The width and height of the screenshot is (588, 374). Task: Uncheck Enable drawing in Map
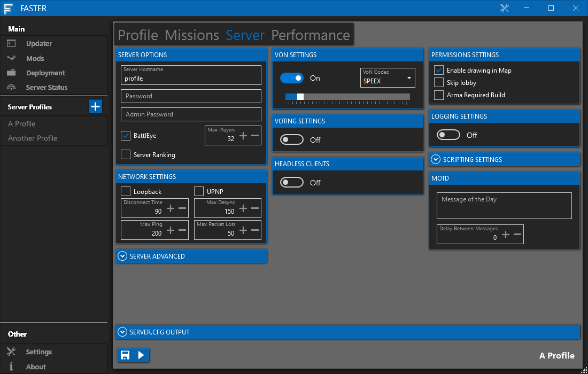coord(439,70)
